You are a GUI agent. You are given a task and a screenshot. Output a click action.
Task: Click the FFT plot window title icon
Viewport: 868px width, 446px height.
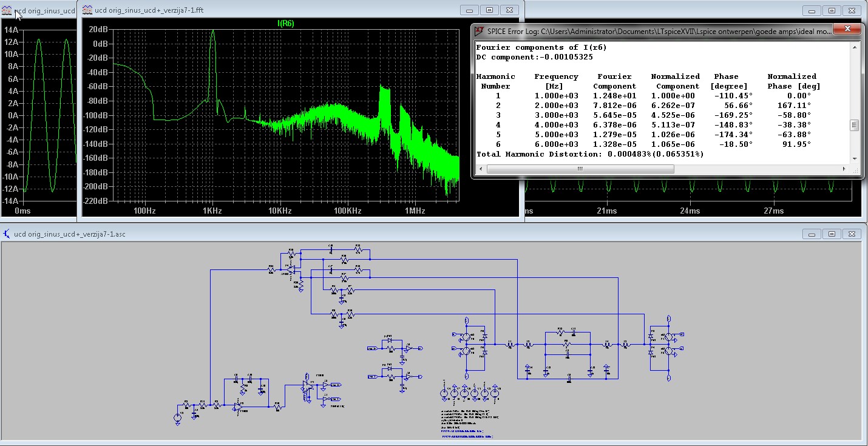coord(87,10)
